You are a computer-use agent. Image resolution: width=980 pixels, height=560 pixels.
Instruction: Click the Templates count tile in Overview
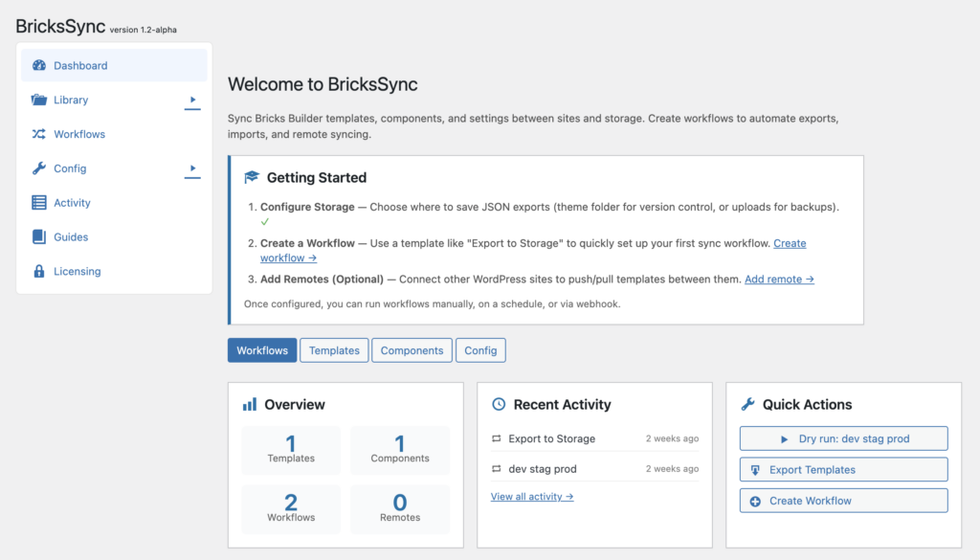[x=291, y=449]
